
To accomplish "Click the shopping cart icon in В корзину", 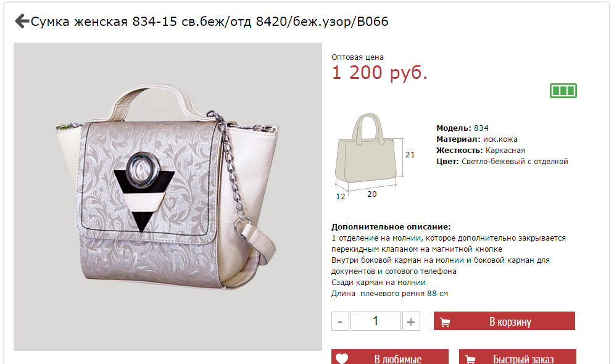I will (445, 322).
